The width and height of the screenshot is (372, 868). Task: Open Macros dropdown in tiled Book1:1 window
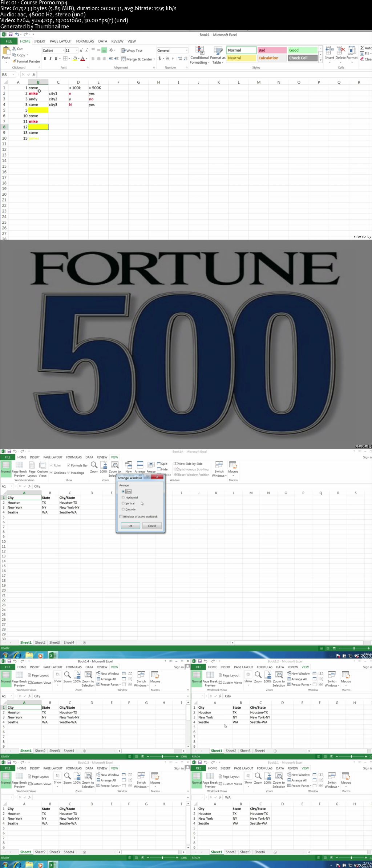(x=346, y=780)
